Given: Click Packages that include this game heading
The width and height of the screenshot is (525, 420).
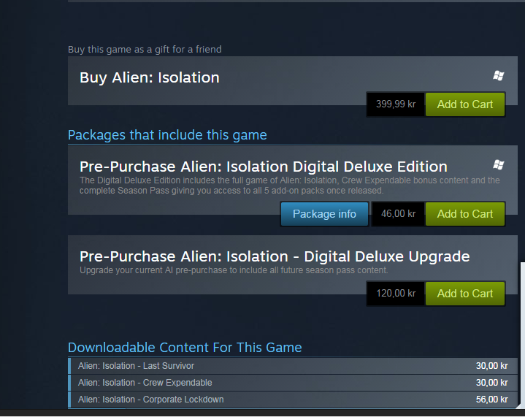Looking at the screenshot, I should click(167, 135).
